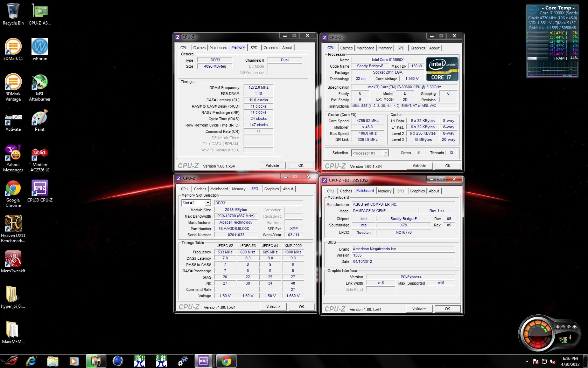Click the Core Temp thermometer taskbar icon
The image size is (588, 368).
coord(96,361)
